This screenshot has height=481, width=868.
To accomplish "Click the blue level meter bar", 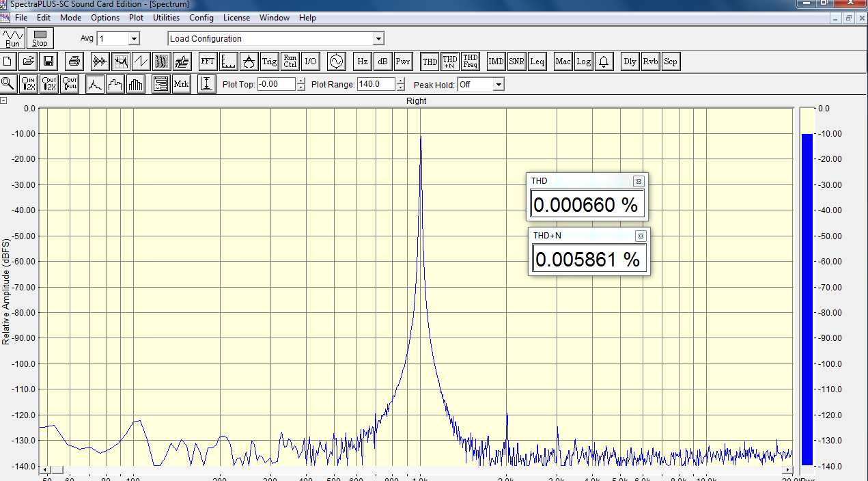I will pos(807,298).
